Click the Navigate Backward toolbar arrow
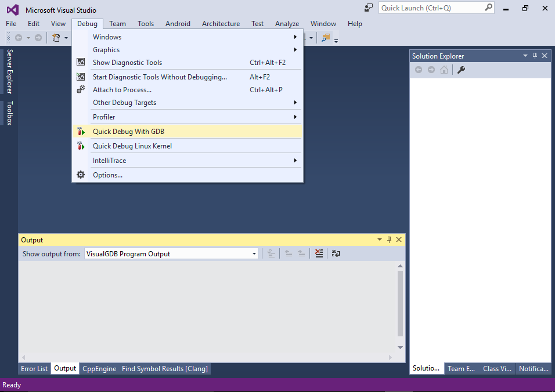The height and width of the screenshot is (392, 555). click(x=19, y=38)
